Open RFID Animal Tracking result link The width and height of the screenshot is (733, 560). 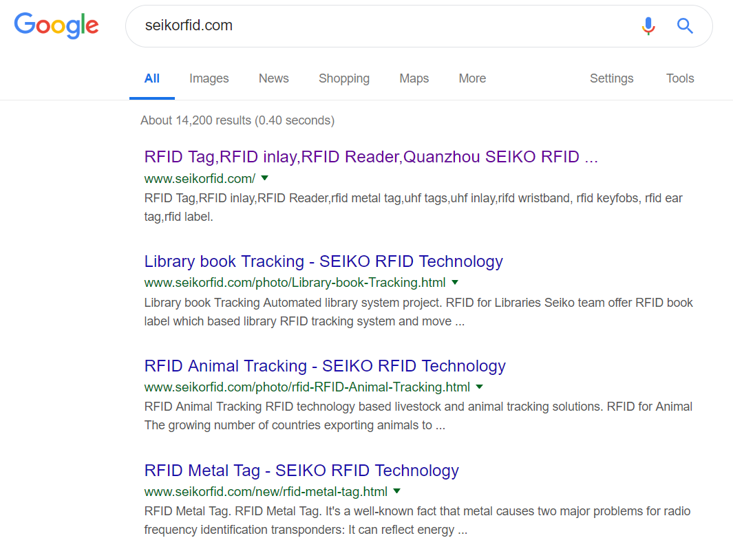point(325,366)
